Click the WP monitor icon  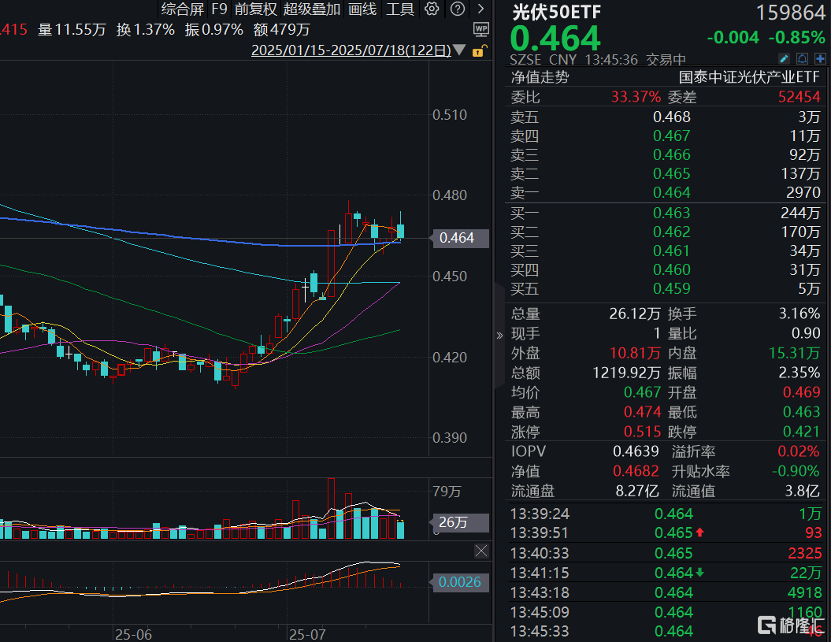coord(481,30)
